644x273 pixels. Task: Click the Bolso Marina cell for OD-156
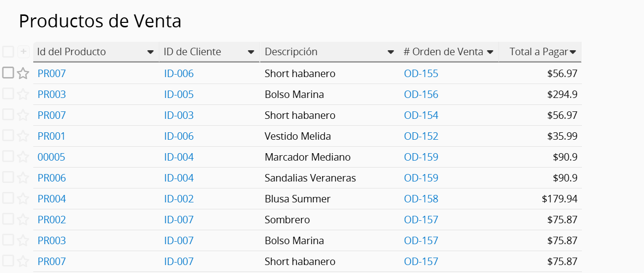[294, 94]
